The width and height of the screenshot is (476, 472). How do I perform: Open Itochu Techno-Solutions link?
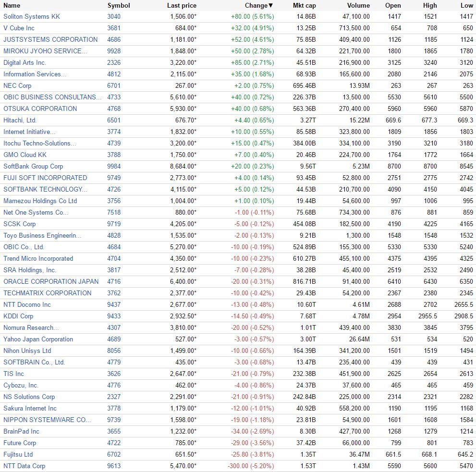point(40,143)
